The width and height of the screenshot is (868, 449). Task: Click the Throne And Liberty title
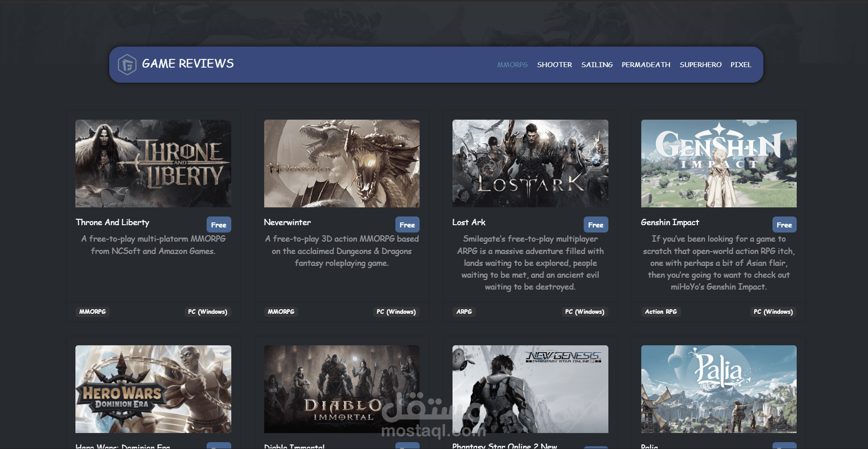pyautogui.click(x=112, y=222)
